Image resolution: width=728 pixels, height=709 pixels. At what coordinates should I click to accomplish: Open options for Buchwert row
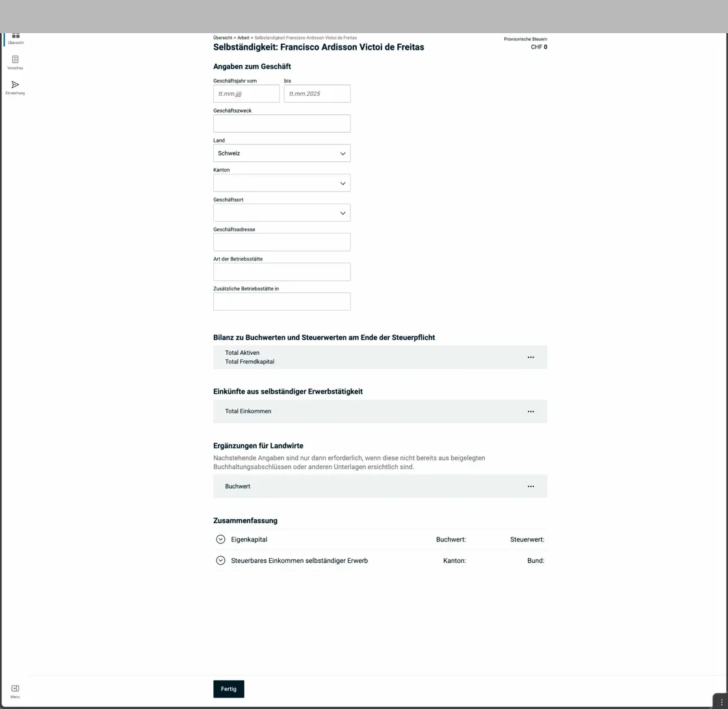[531, 486]
